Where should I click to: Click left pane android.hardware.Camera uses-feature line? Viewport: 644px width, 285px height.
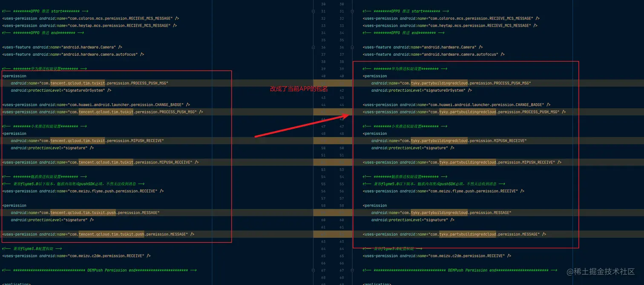click(62, 47)
